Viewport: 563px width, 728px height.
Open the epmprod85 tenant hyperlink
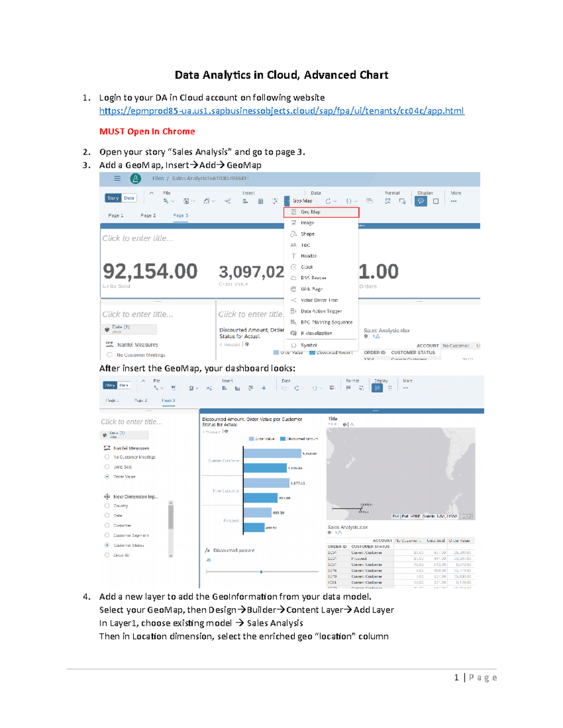(x=281, y=112)
